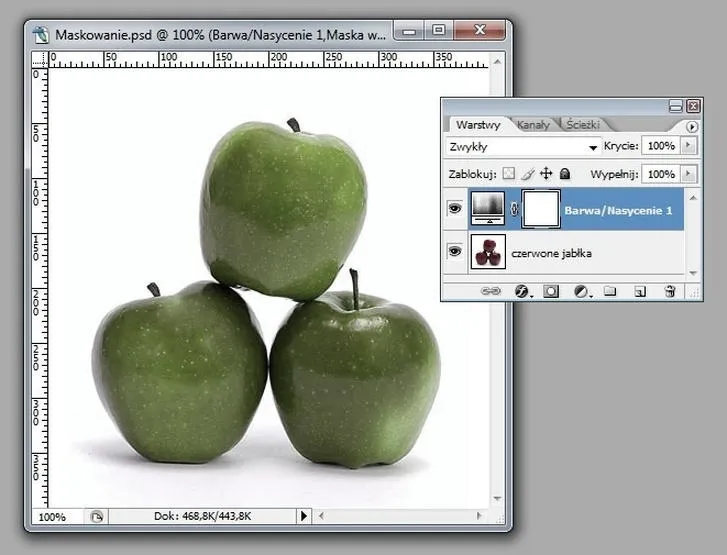
Task: Click the Dok: 468,8K/443,8K status text
Action: tap(203, 516)
